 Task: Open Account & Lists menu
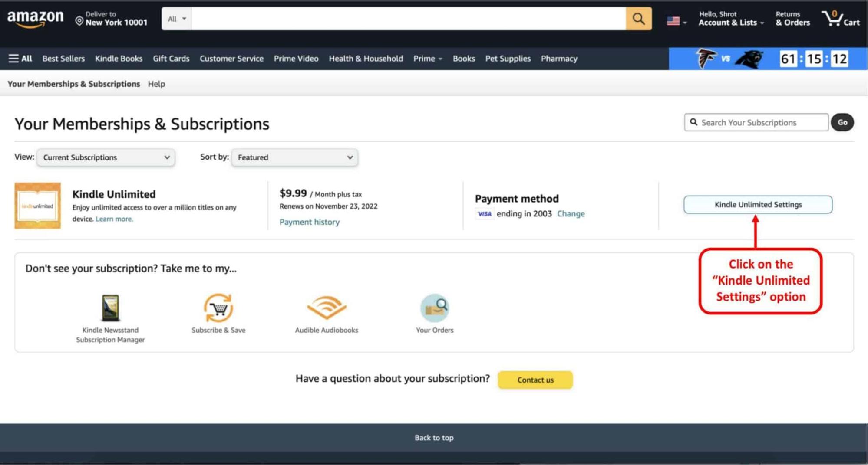(731, 19)
